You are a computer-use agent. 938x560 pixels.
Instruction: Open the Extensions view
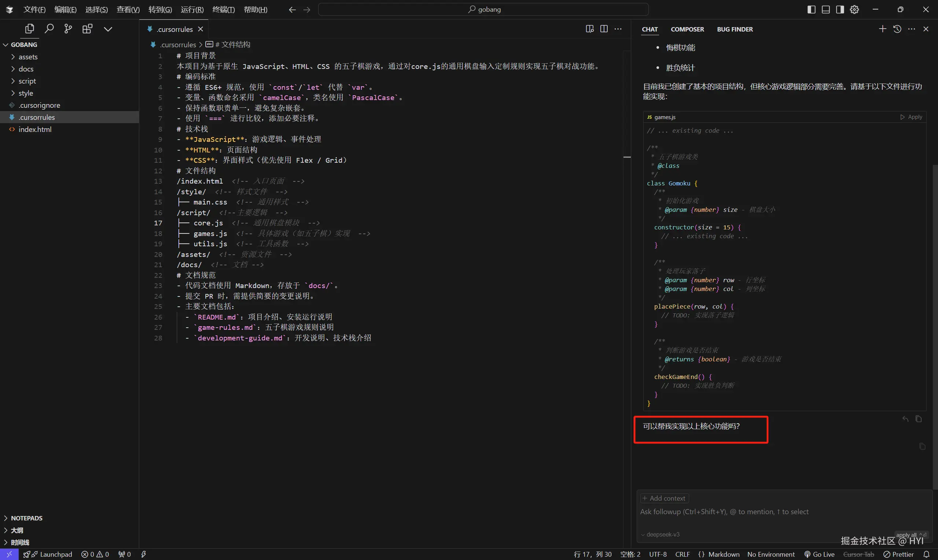tap(87, 28)
